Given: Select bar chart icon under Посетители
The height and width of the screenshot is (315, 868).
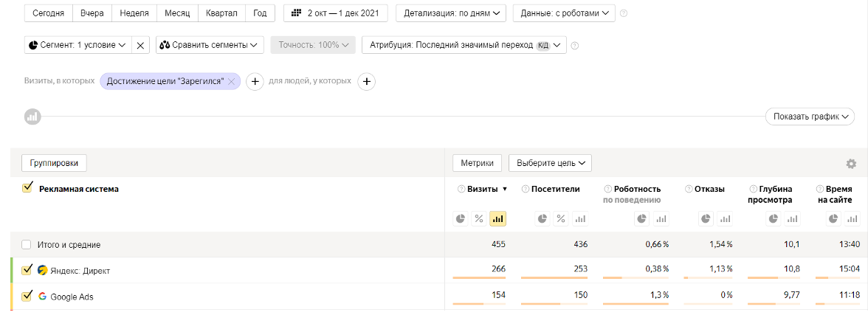Looking at the screenshot, I should click(x=579, y=218).
